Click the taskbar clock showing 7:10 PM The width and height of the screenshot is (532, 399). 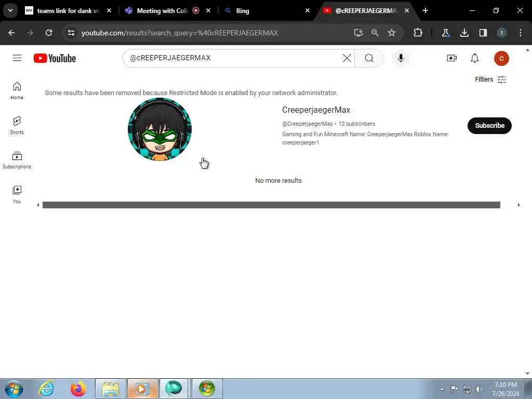pos(506,389)
